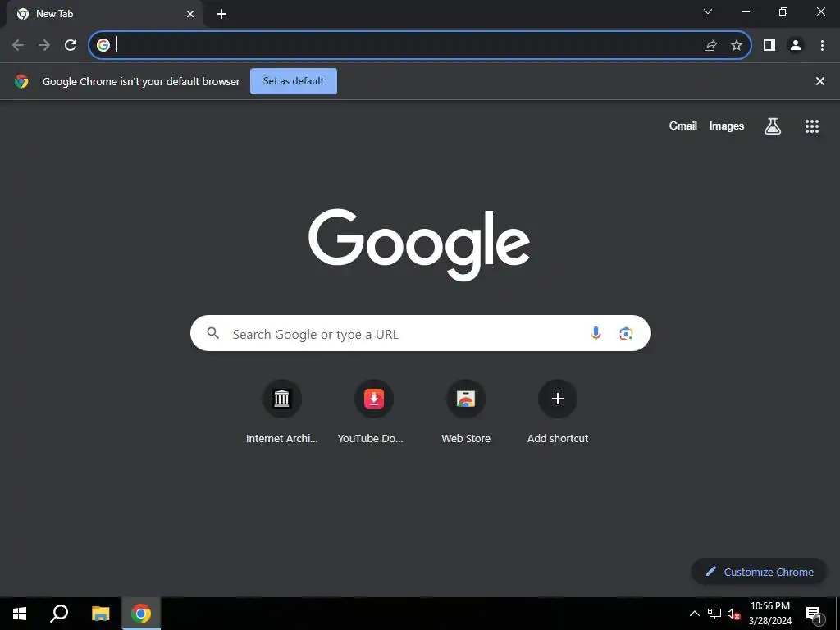
Task: Expand the tab search chevron
Action: 708,11
